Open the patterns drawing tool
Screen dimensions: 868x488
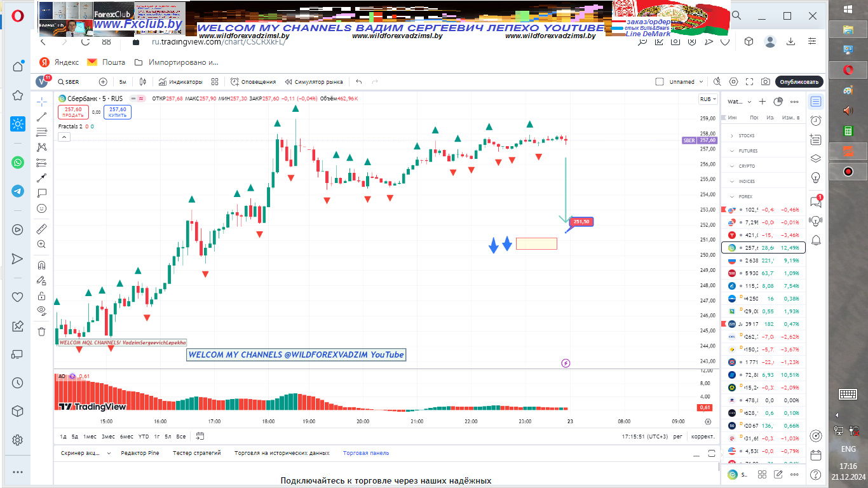coord(41,147)
